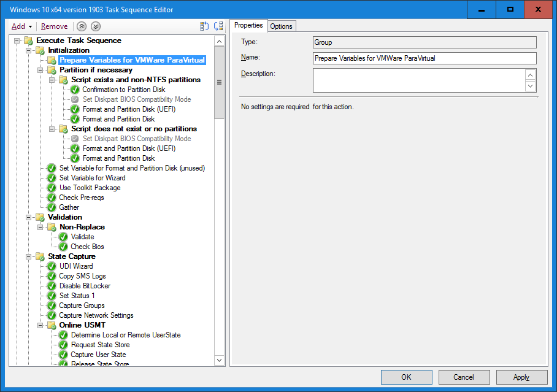
Task: Click the green check icon beside Request State Store
Action: tap(64, 345)
